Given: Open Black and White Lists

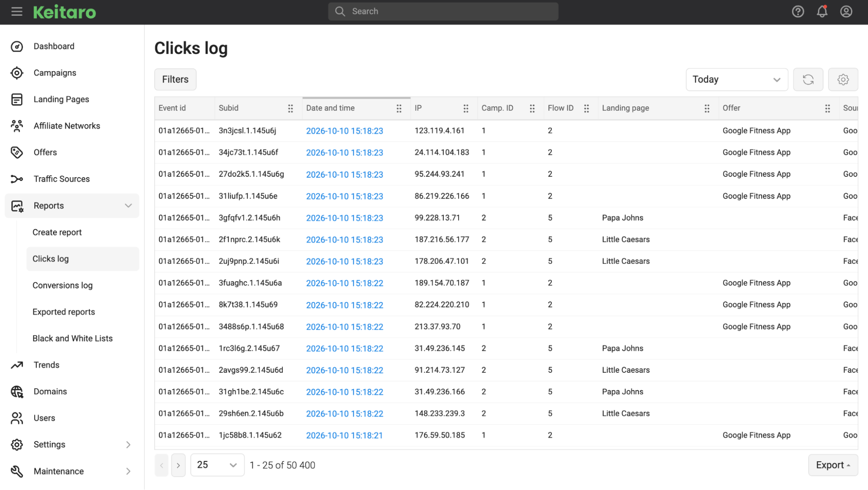Looking at the screenshot, I should 73,338.
